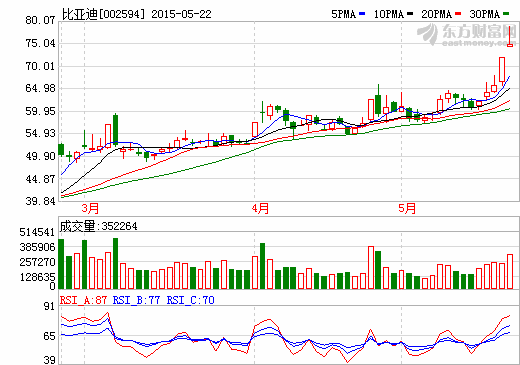Select the 3月 axis label
Screen dimensions: 520x365
click(90, 209)
